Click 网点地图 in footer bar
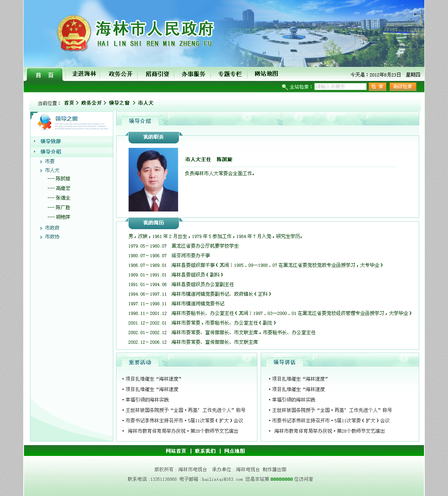Viewport: 448px width, 496px height. pyautogui.click(x=235, y=451)
